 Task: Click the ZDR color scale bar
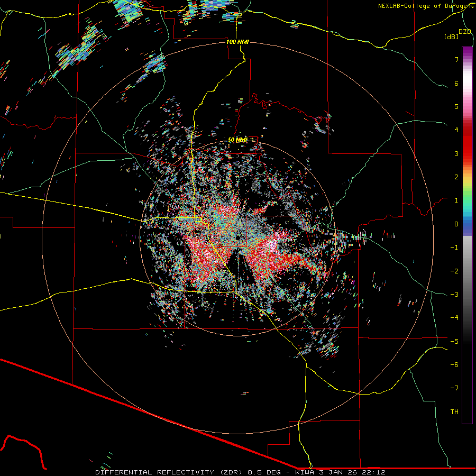click(x=467, y=235)
